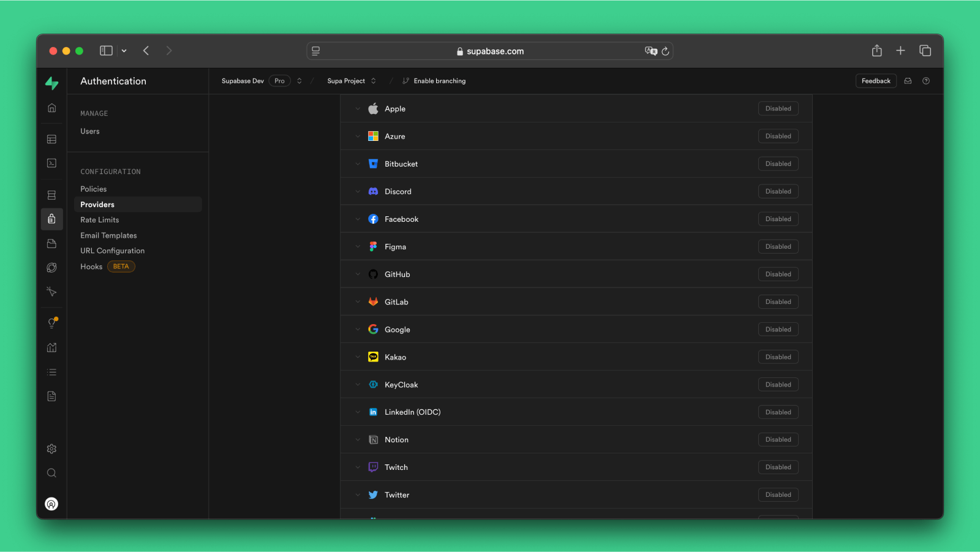Select the KeyCloak provider row

pyautogui.click(x=576, y=384)
